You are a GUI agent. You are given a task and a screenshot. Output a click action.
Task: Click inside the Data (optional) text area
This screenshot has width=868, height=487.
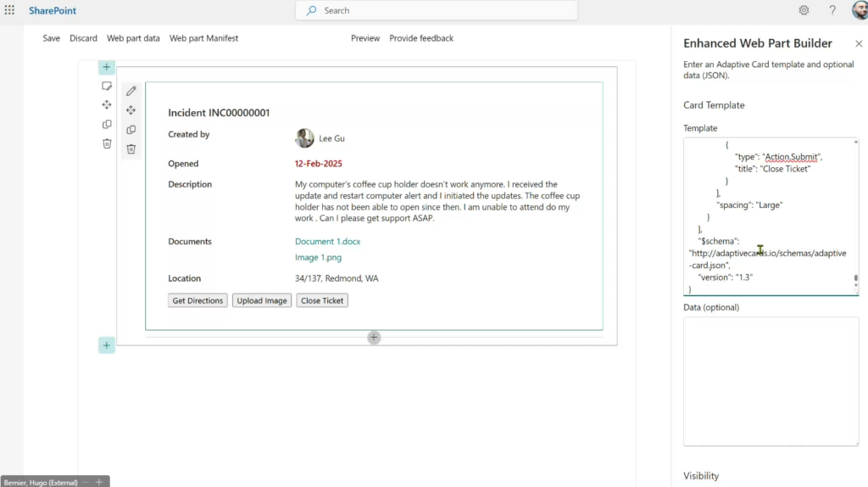[771, 380]
